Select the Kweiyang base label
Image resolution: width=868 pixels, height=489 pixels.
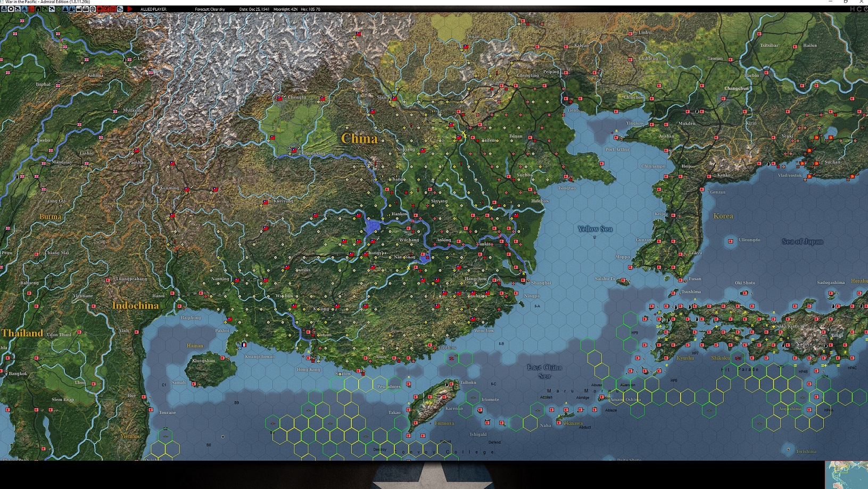pos(283,201)
